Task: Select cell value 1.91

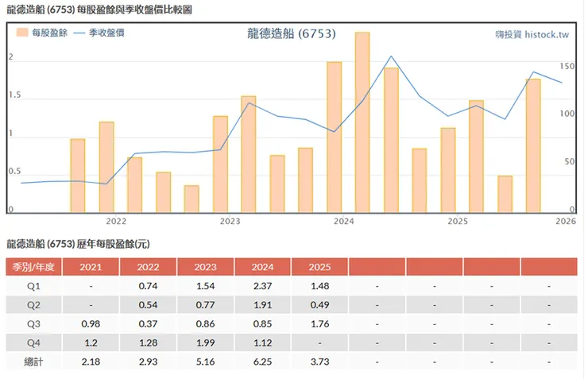Action: point(262,305)
